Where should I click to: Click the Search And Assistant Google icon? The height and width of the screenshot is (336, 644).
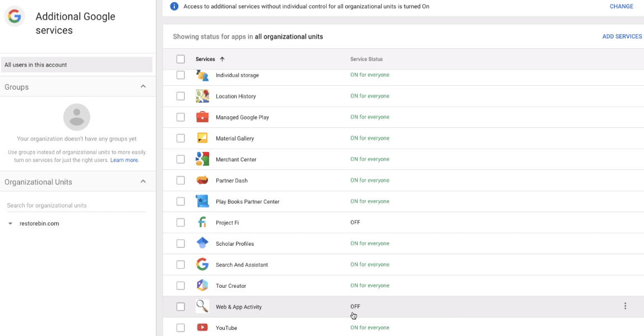click(x=202, y=264)
